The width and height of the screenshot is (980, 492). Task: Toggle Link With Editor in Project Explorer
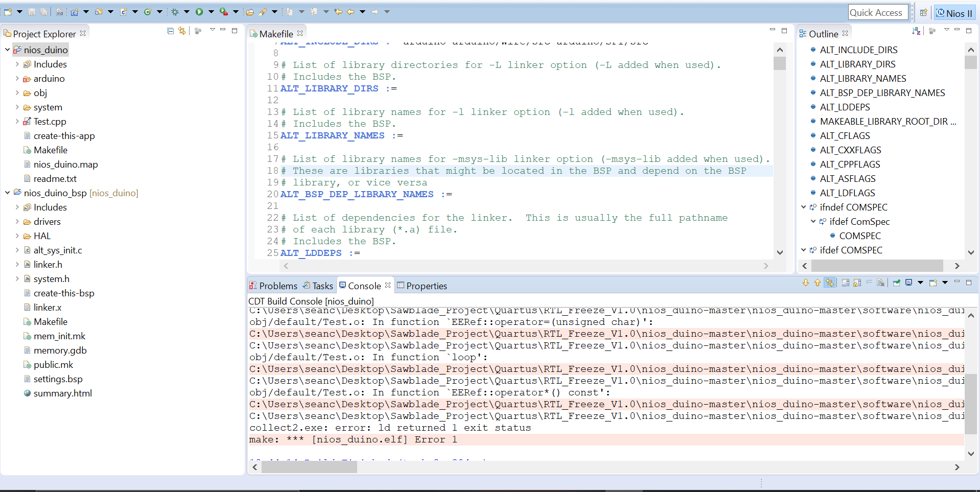coord(182,31)
